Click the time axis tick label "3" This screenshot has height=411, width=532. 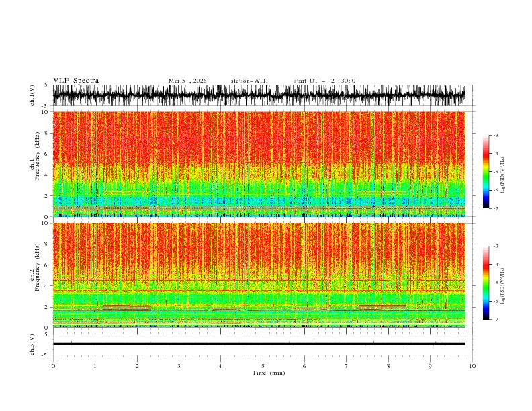[179, 366]
